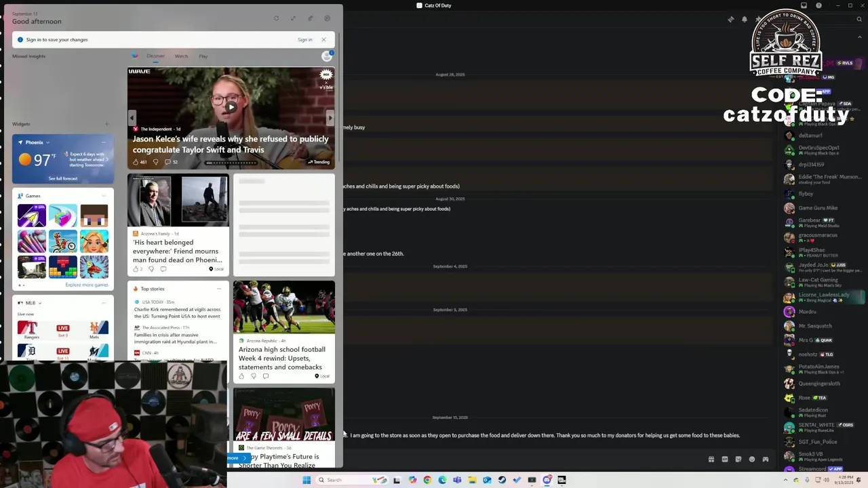Expand widgets board to full view
The width and height of the screenshot is (868, 488).
click(293, 18)
